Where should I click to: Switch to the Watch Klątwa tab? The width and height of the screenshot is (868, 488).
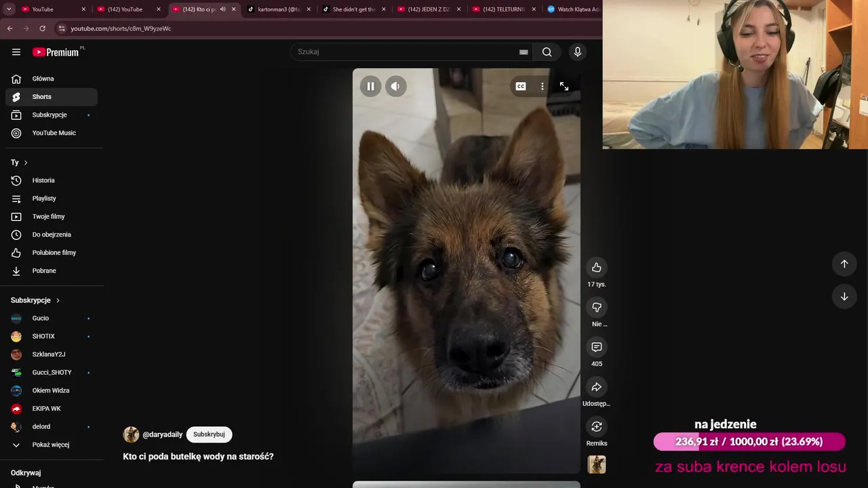click(574, 9)
